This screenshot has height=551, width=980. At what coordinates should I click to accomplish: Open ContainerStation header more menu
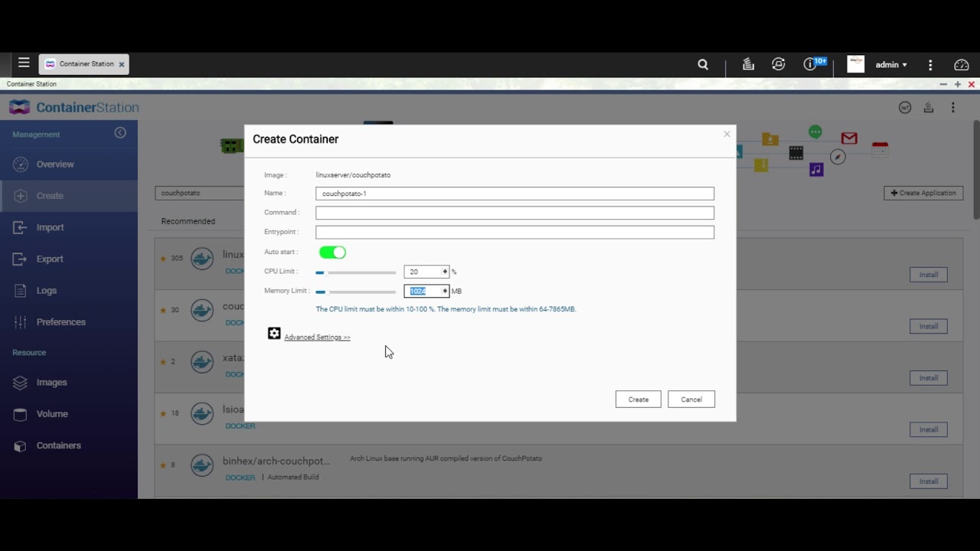[953, 108]
